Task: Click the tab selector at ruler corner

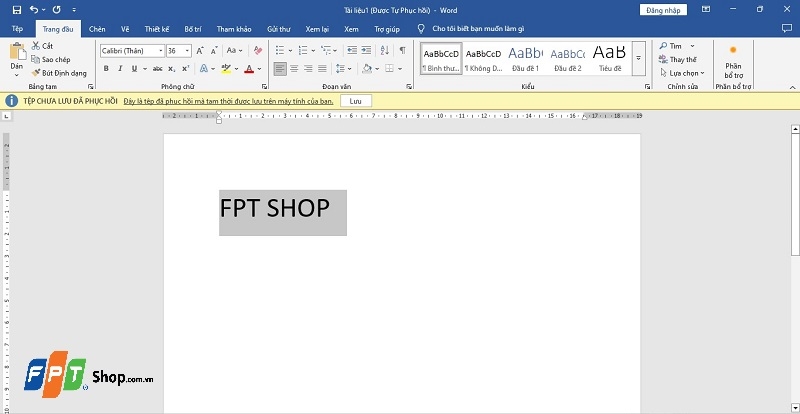Action: click(6, 116)
